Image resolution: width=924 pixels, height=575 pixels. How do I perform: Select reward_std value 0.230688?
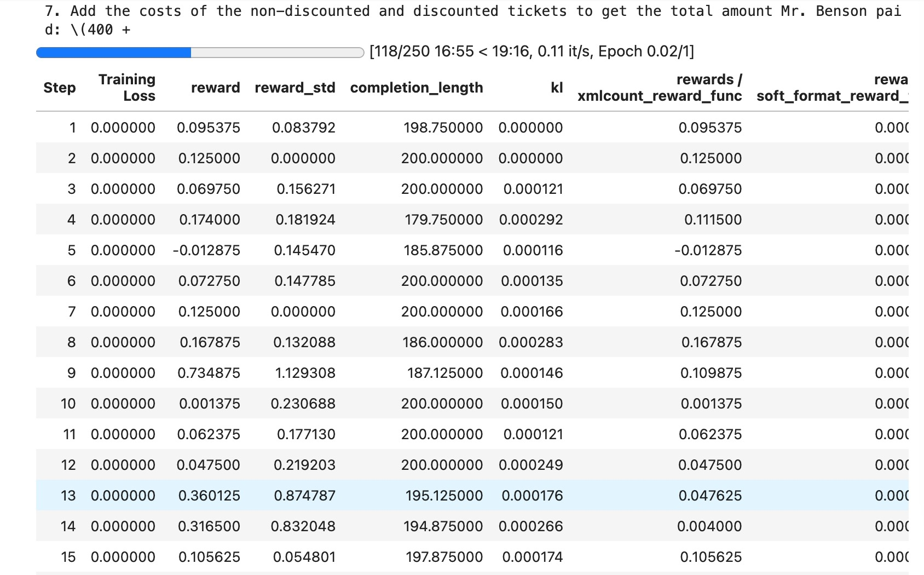(303, 404)
